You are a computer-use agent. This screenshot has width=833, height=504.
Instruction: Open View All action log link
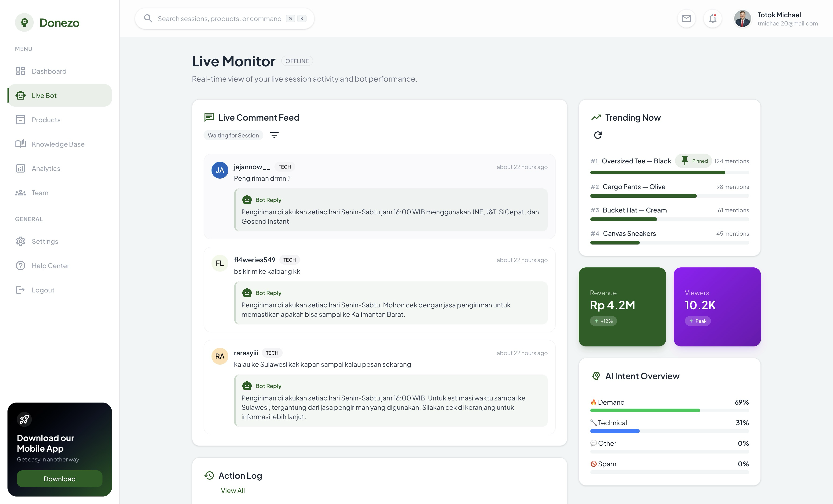233,490
